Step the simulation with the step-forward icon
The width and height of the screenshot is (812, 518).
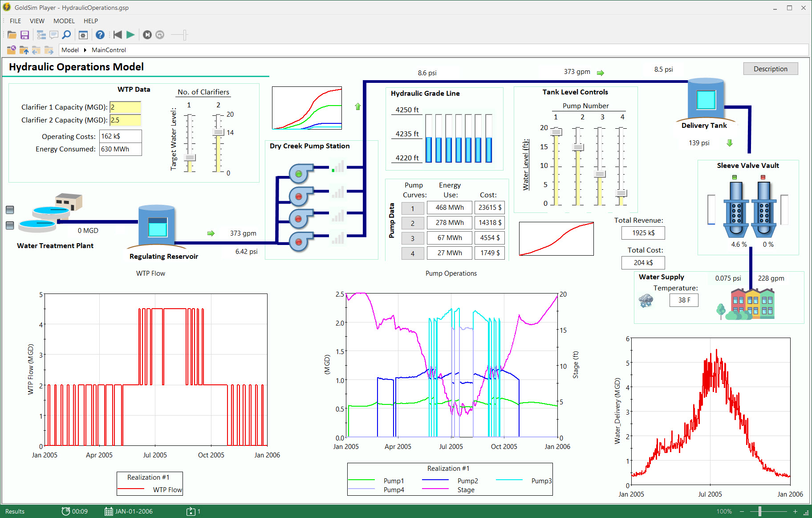click(x=147, y=35)
